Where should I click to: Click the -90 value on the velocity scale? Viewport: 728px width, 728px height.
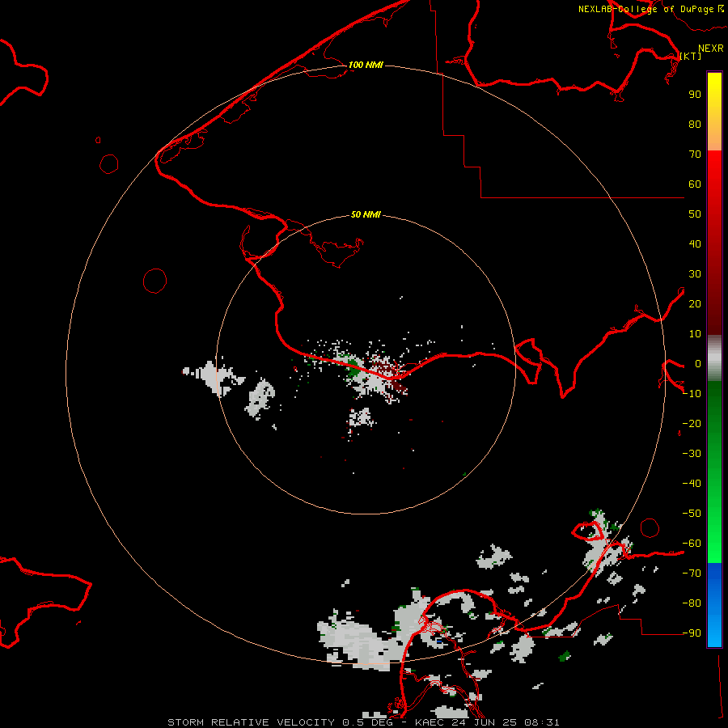[692, 633]
